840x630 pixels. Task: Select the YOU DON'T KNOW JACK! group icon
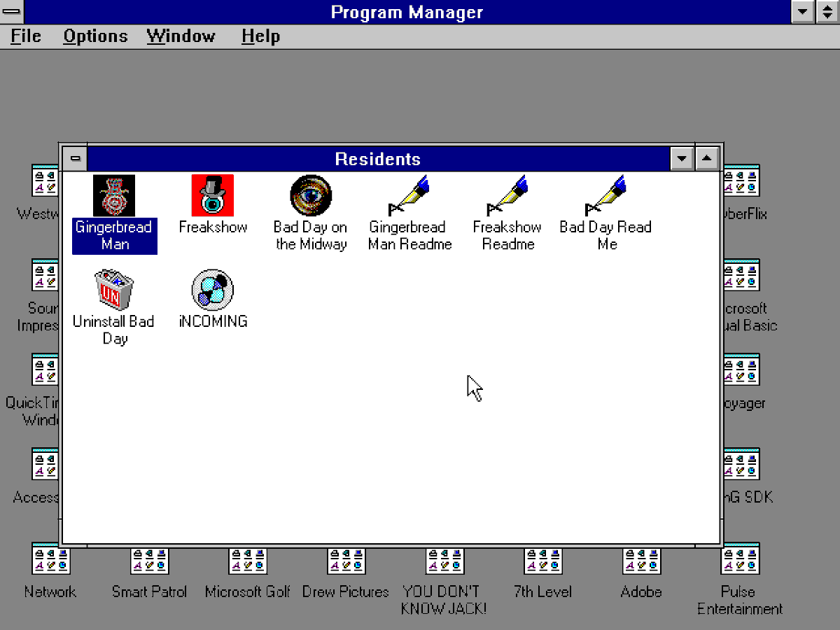[444, 559]
